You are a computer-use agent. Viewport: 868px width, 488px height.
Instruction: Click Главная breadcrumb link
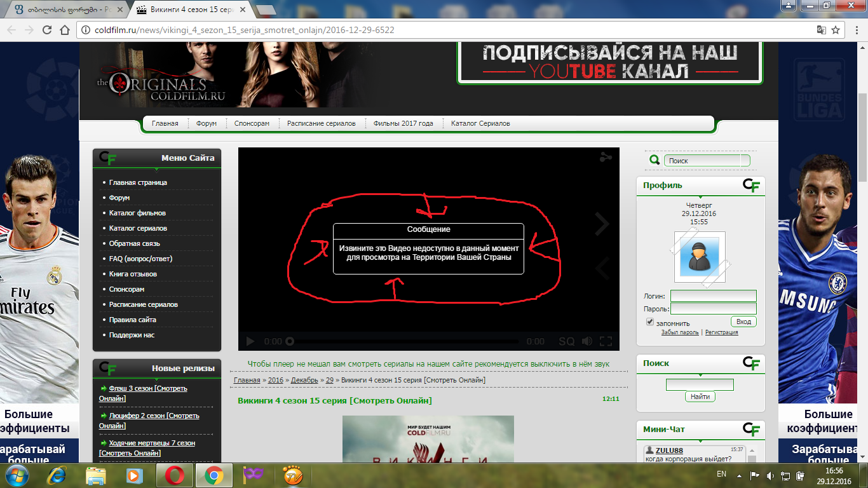[247, 380]
